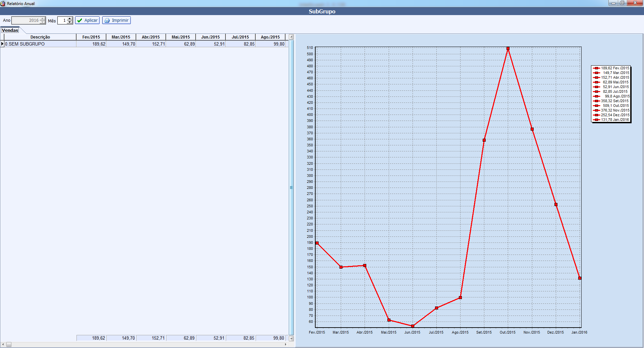Click the 189,62 Fev./2015 legend entry
The image size is (644, 348).
click(611, 68)
